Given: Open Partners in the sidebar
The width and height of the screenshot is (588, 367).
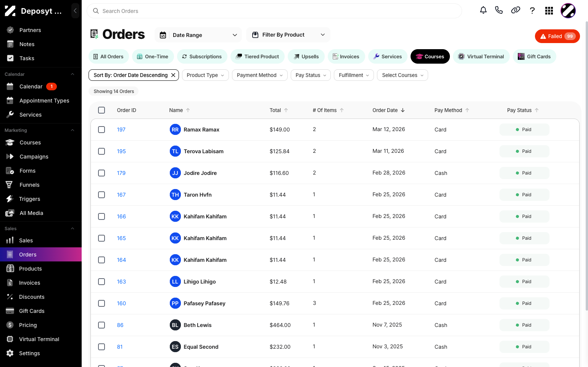Looking at the screenshot, I should [41, 30].
